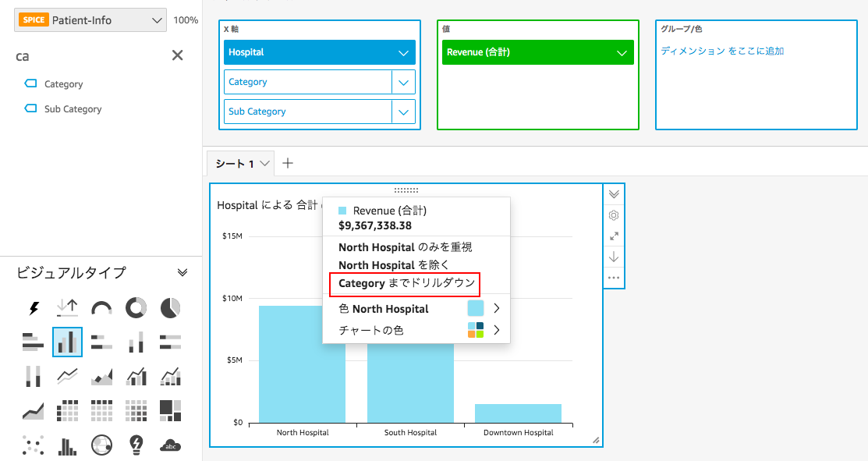
Task: Open the visual's ellipsis options menu
Action: (x=614, y=277)
